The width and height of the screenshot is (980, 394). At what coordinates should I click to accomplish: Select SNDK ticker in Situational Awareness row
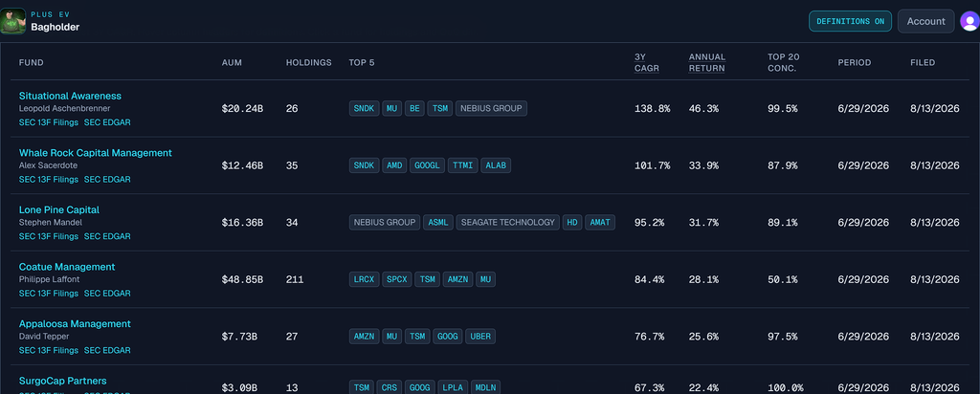pyautogui.click(x=364, y=109)
